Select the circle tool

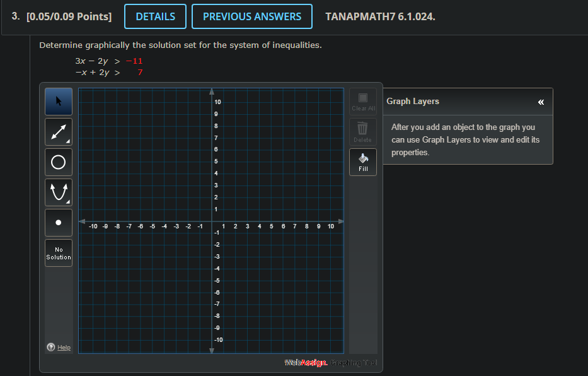coord(59,162)
